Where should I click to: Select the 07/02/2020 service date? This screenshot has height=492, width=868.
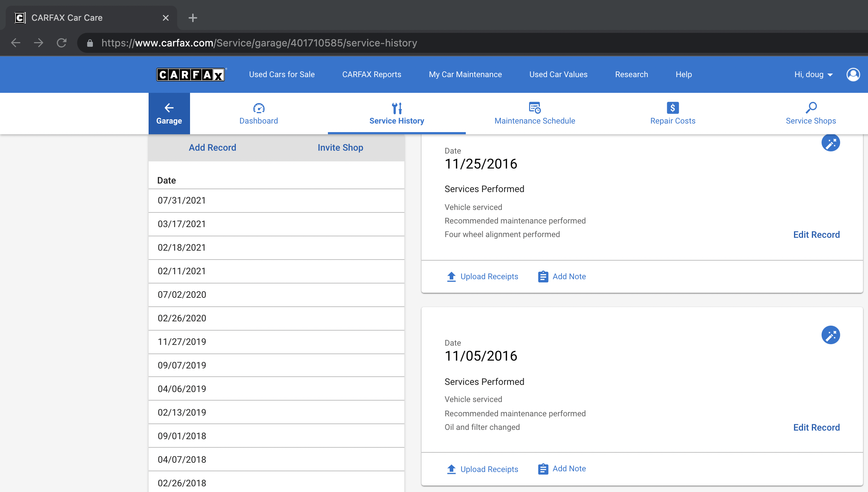tap(276, 295)
